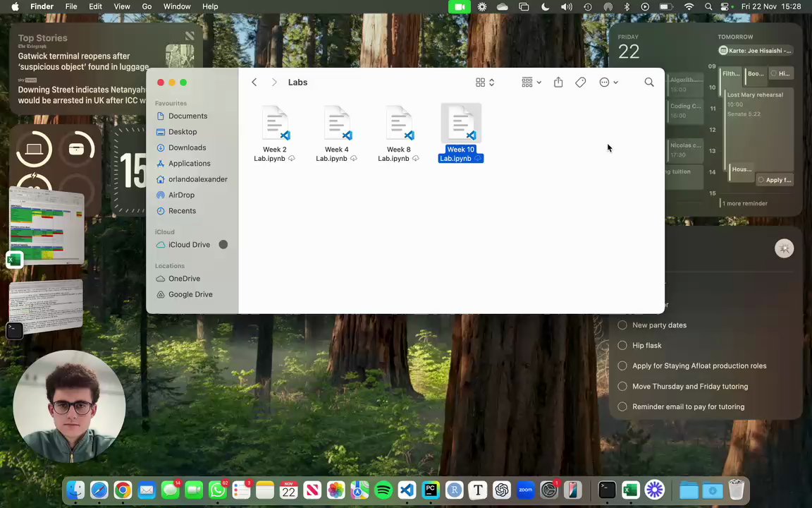Open the File menu
Image resolution: width=812 pixels, height=508 pixels.
click(x=71, y=7)
